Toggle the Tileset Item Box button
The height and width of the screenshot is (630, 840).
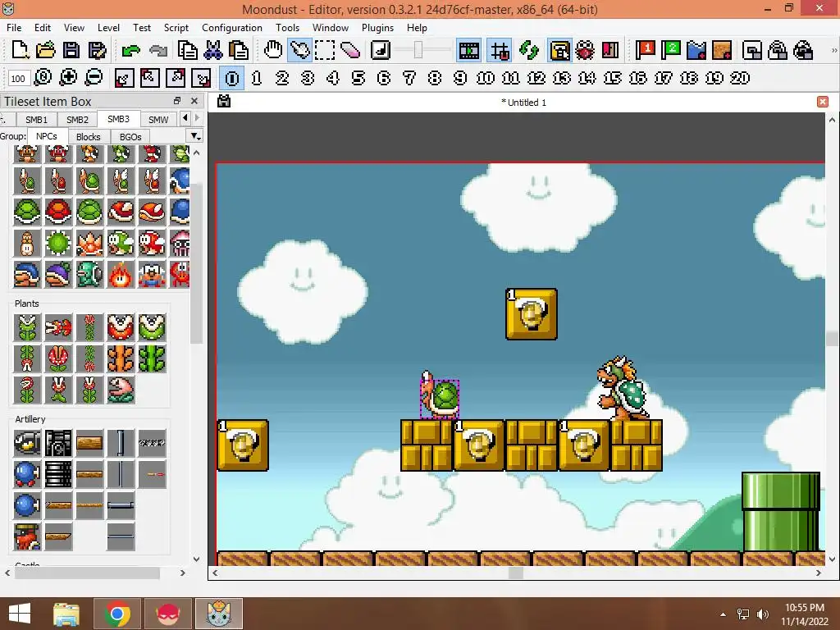[x=559, y=50]
